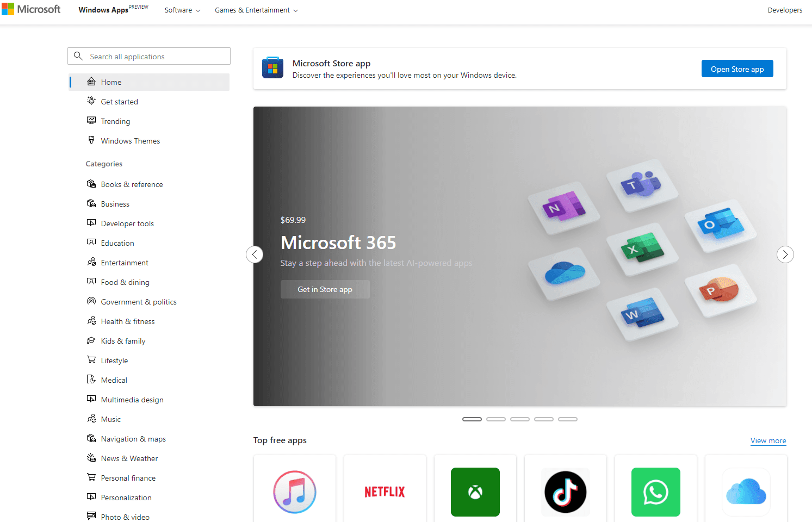The image size is (812, 522).
Task: Click the Get started lightbulb icon
Action: coord(91,101)
